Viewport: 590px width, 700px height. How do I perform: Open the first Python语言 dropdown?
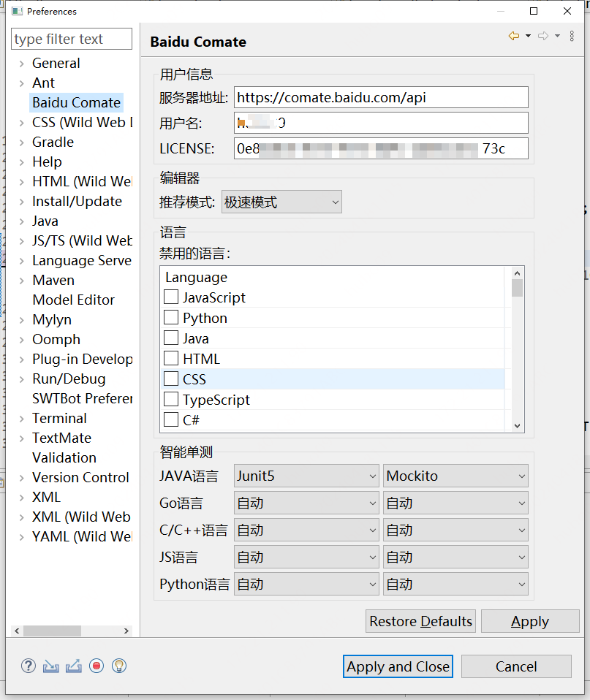pos(306,585)
